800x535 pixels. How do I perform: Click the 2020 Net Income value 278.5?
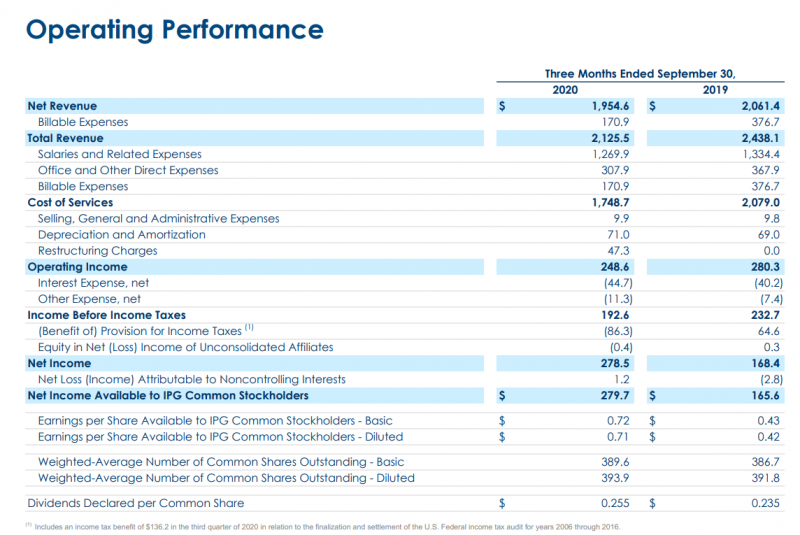616,364
